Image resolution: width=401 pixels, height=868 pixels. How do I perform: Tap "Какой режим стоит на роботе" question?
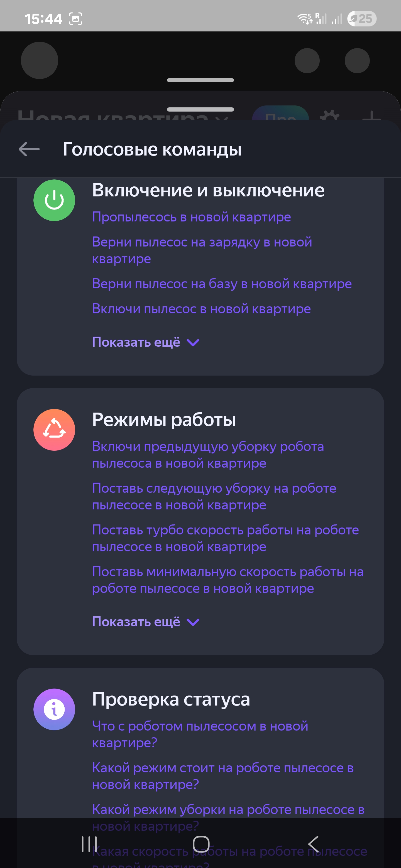point(222,776)
